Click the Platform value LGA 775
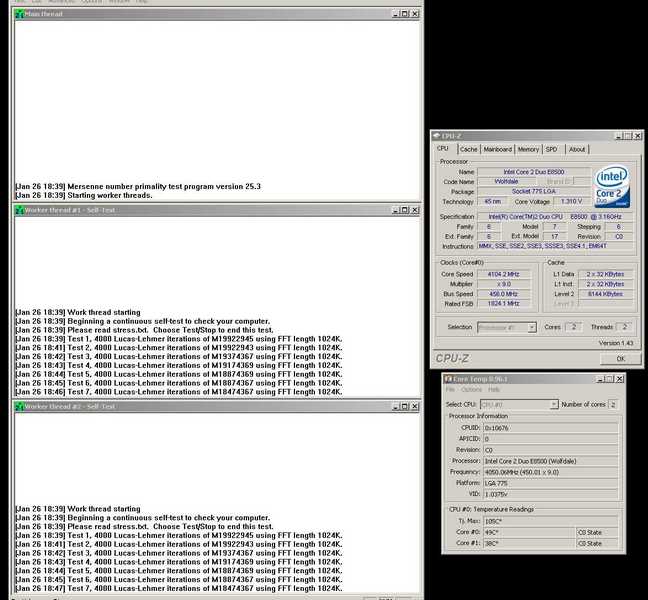 tap(551, 483)
